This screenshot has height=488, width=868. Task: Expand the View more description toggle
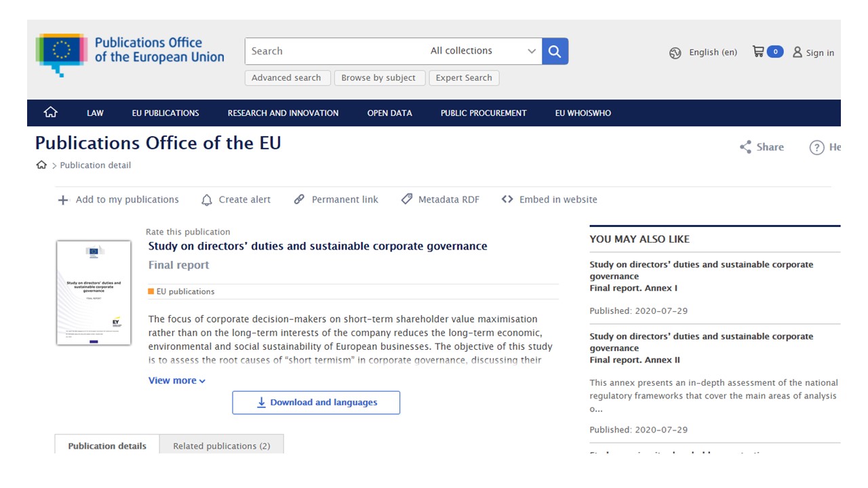[x=176, y=380]
